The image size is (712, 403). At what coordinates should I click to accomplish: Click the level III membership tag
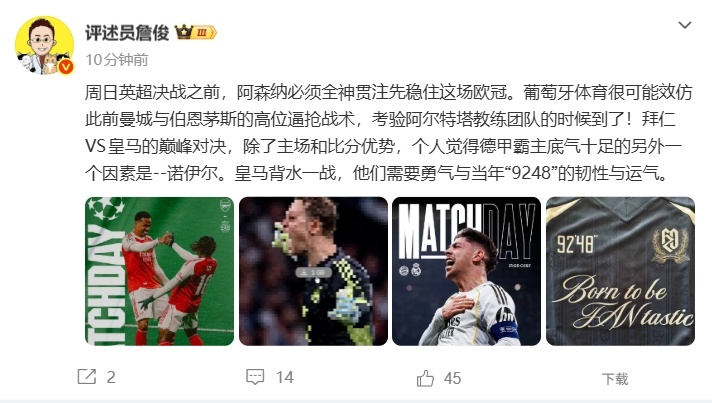tap(204, 33)
